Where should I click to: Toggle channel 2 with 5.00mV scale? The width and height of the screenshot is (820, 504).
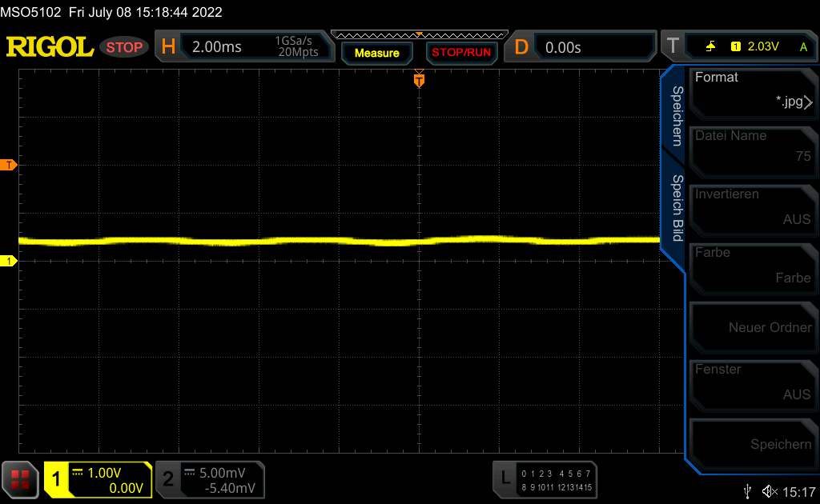(x=209, y=479)
